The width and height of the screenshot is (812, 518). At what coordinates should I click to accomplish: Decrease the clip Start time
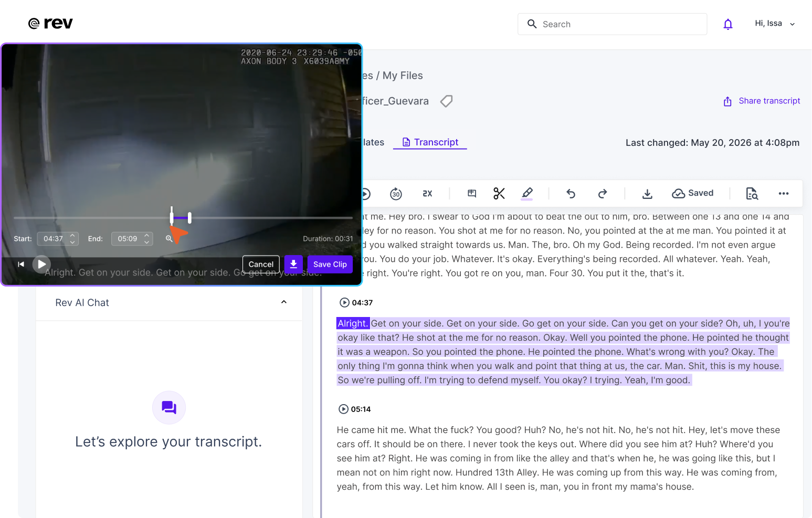[72, 242]
